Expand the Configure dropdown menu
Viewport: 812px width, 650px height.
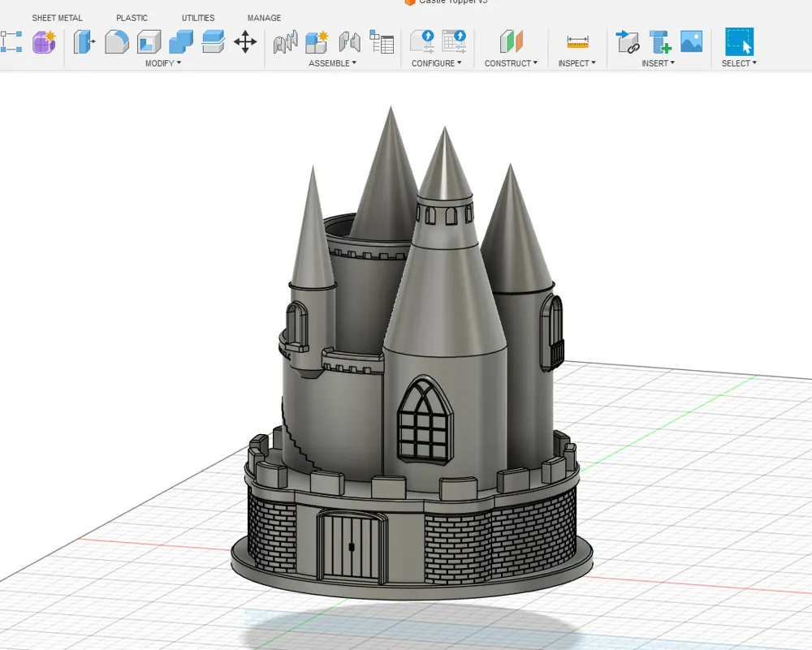point(437,63)
